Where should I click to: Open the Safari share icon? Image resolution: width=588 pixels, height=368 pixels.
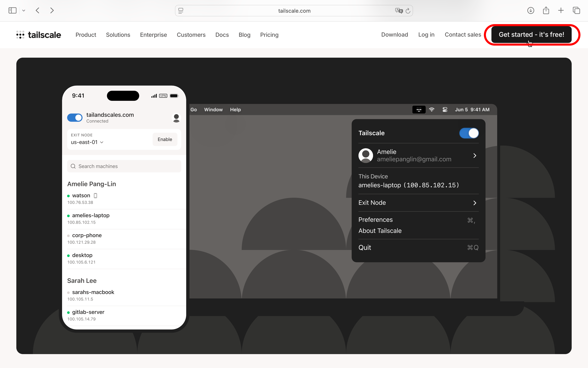(546, 10)
